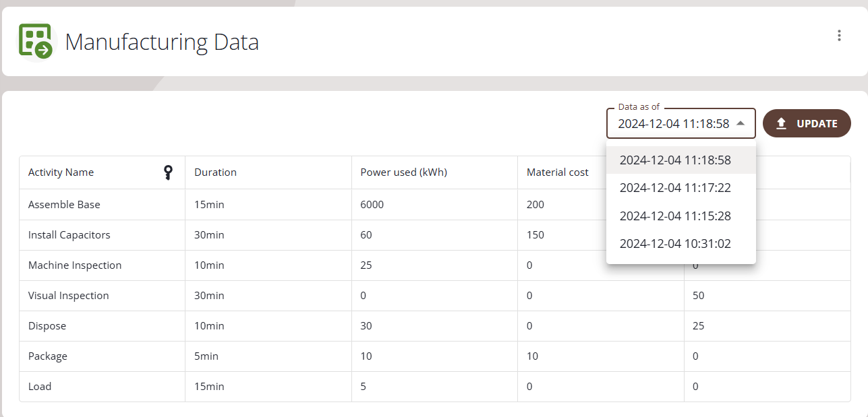Click the Visual Inspection activity cell
This screenshot has height=417, width=868.
[x=68, y=296]
